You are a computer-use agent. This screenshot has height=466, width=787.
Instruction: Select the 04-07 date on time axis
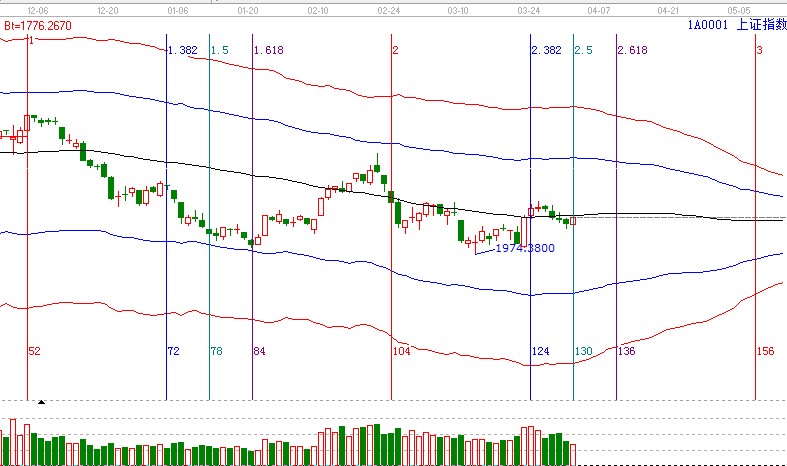click(x=599, y=9)
